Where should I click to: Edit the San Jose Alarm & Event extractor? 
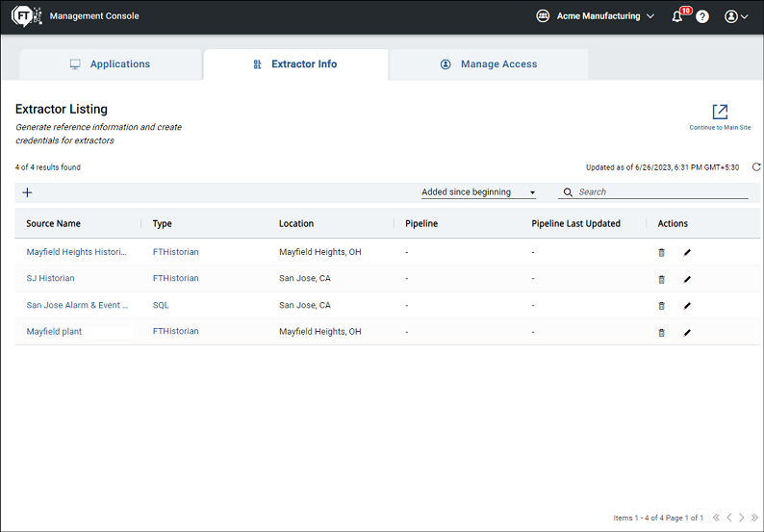pos(687,306)
